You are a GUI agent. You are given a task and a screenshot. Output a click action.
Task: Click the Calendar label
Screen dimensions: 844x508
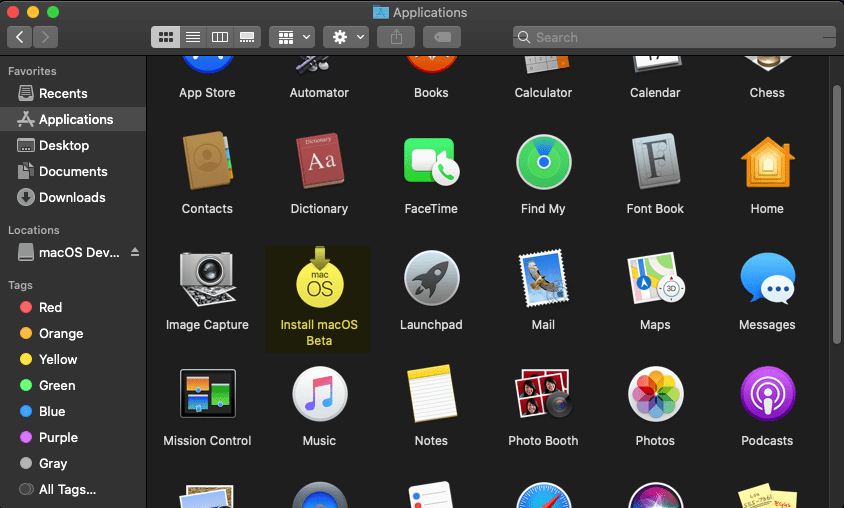[655, 93]
